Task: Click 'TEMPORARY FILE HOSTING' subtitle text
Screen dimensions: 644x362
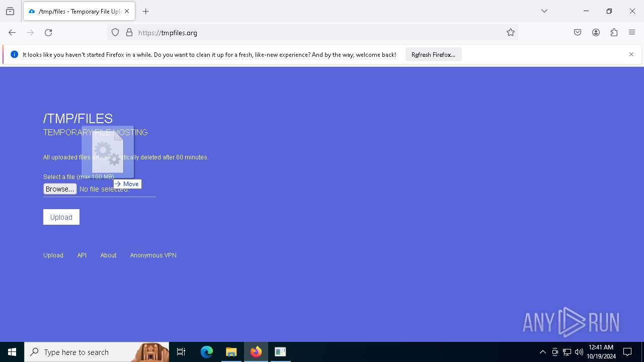Action: click(x=96, y=132)
